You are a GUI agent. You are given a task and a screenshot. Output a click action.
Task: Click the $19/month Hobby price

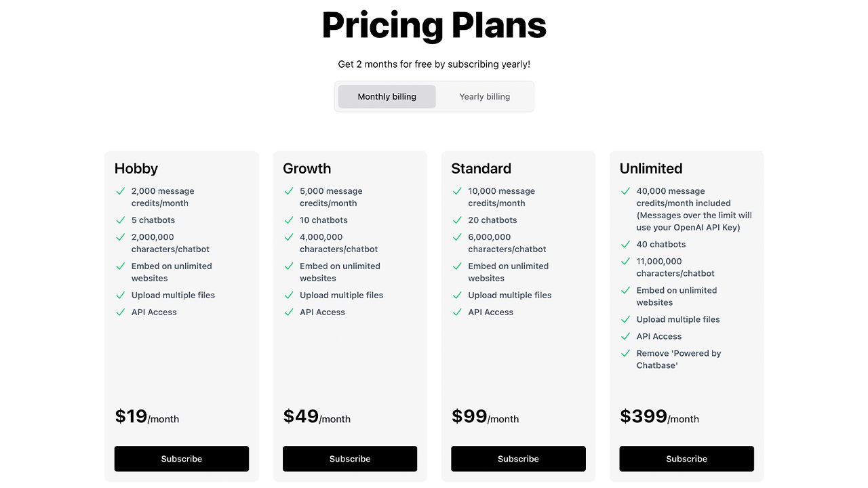pos(146,417)
